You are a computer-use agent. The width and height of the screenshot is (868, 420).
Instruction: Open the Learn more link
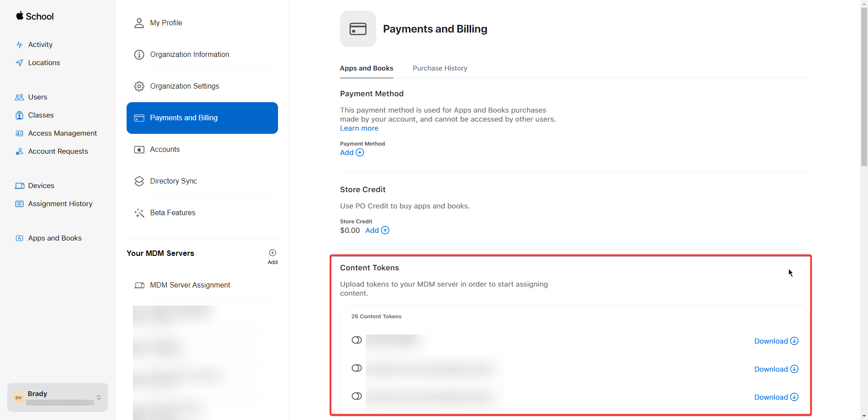[x=359, y=128]
